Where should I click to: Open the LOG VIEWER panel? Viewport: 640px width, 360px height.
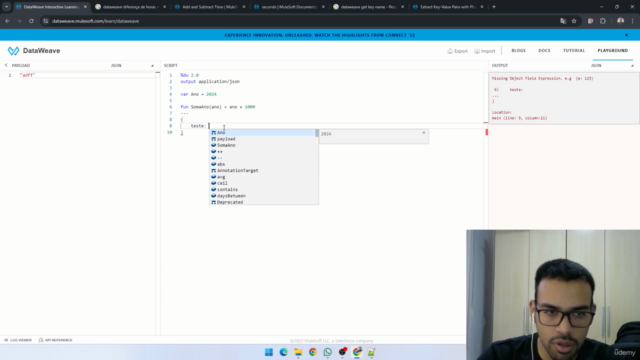[x=18, y=340]
